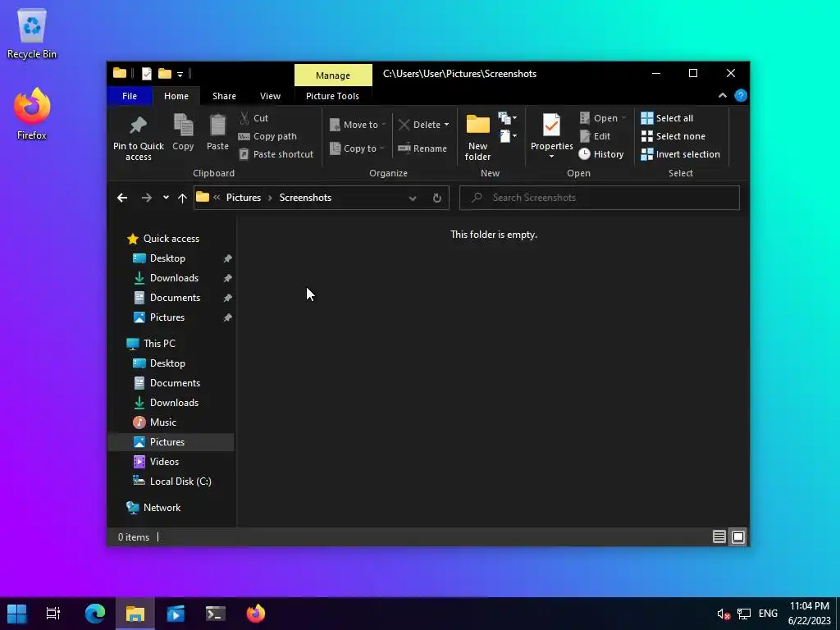Click Pictures in the address breadcrumb
The image size is (840, 630).
click(243, 198)
